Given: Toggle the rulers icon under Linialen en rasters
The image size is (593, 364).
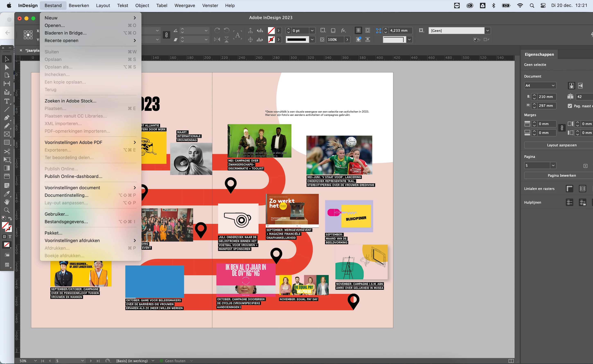Looking at the screenshot, I should pyautogui.click(x=569, y=189).
